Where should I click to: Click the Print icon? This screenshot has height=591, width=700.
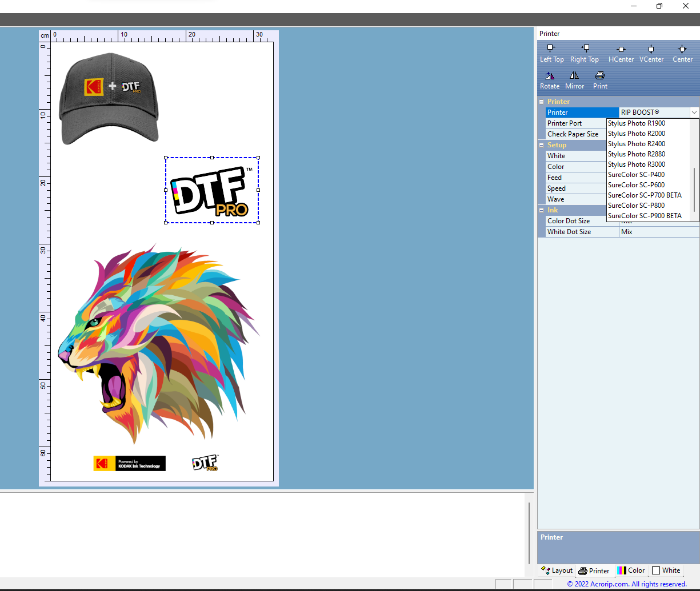(599, 76)
